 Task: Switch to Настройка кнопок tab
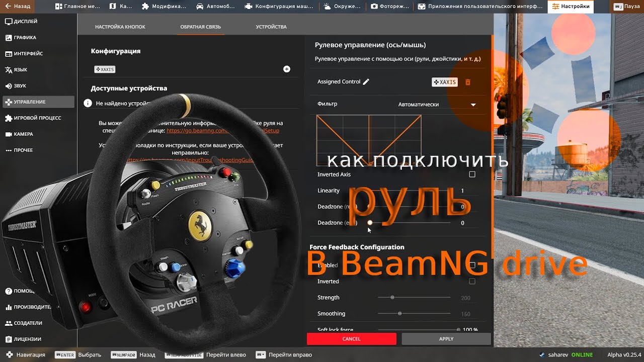tap(120, 27)
